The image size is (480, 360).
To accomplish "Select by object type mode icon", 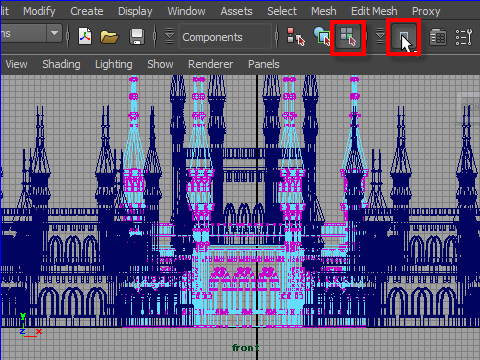I will [322, 36].
